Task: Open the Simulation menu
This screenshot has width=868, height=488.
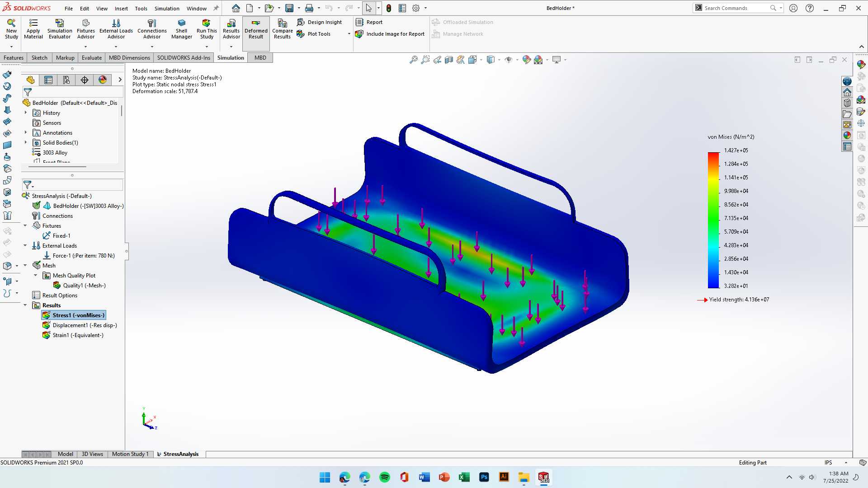Action: pos(167,8)
